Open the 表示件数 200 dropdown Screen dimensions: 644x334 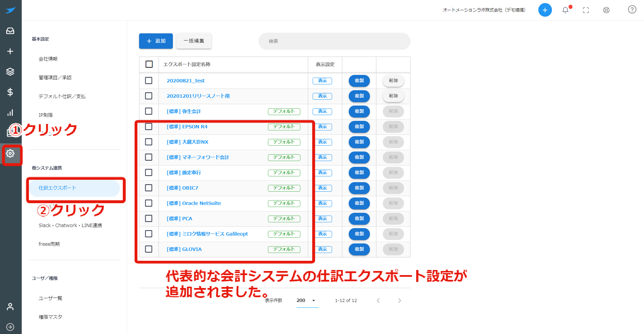pos(307,301)
